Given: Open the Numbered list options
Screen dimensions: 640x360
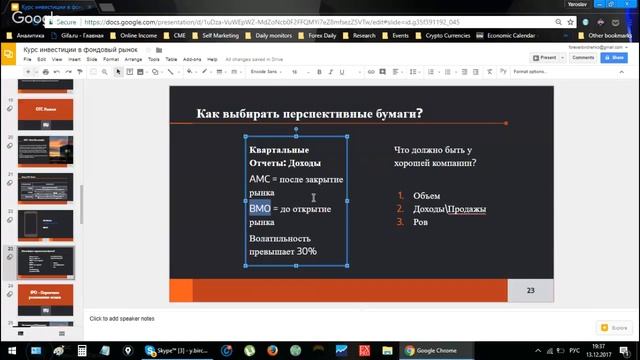Looking at the screenshot, I should (x=432, y=72).
